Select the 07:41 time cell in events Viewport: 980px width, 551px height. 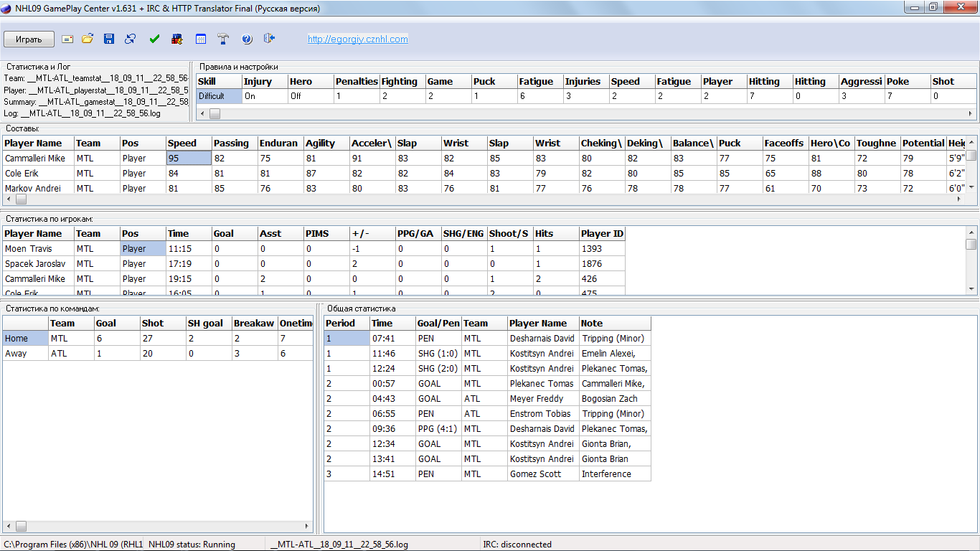(392, 338)
